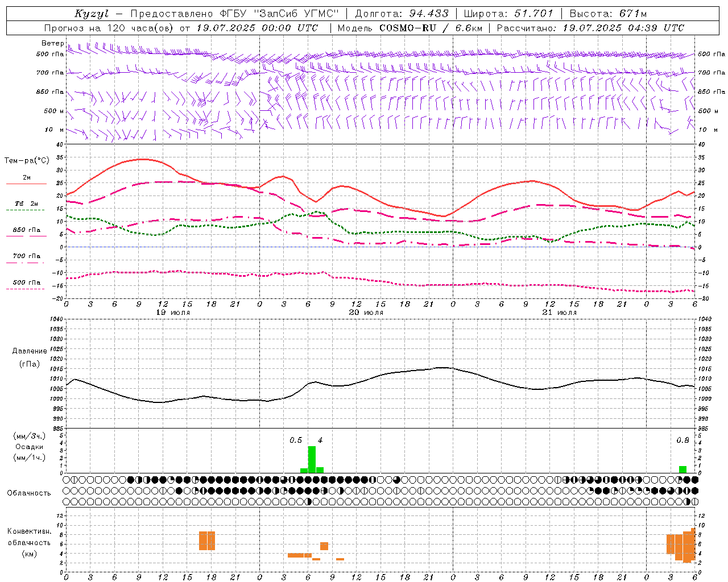Click the 'Прогноз на 120 часа(ов)' forecast text
Viewport: 728px width, 582px height.
click(109, 28)
